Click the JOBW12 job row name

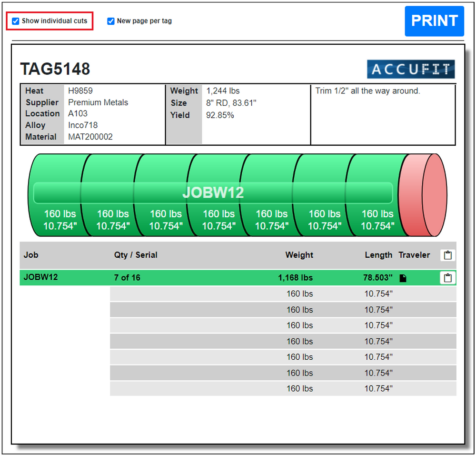click(x=40, y=277)
